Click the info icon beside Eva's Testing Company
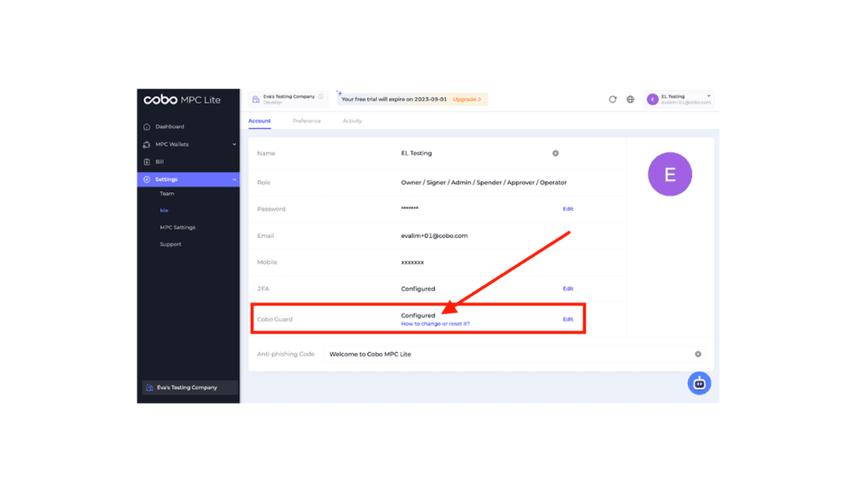The height and width of the screenshot is (489, 868). point(321,97)
